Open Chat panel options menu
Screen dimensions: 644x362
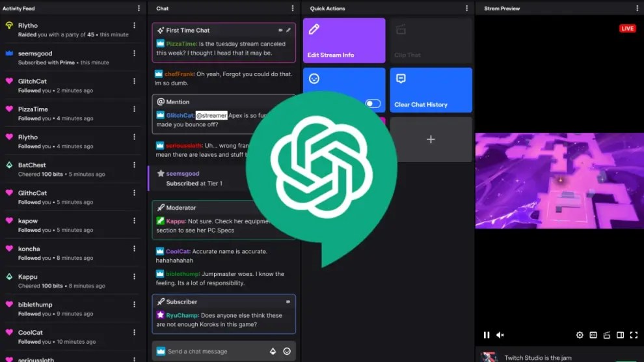coord(293,8)
